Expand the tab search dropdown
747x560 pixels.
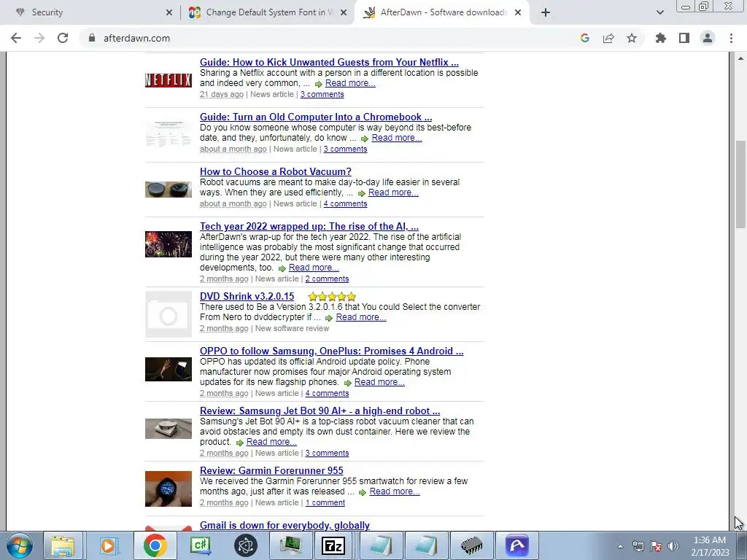tap(659, 12)
